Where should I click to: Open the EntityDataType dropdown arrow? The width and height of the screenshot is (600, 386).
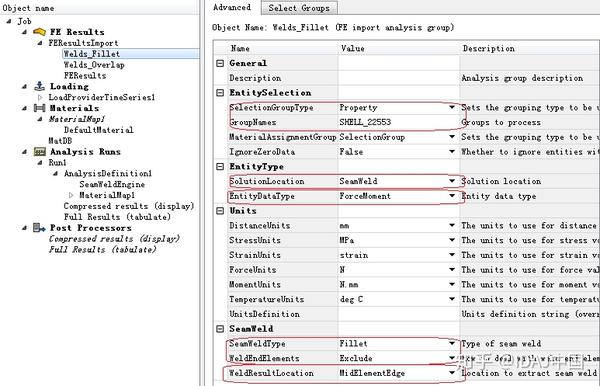coord(452,196)
